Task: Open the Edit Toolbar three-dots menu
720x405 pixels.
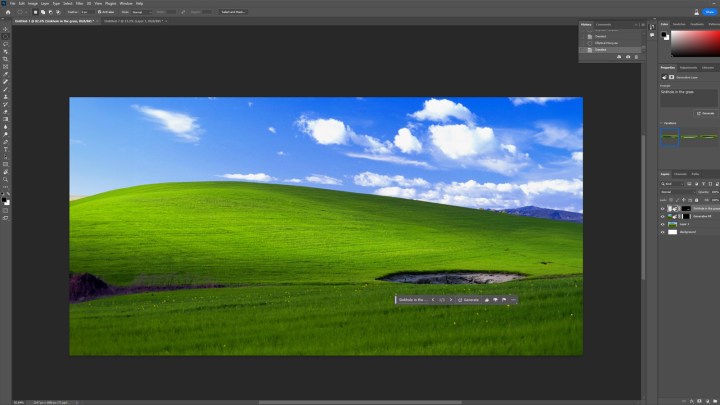Action: [6, 187]
